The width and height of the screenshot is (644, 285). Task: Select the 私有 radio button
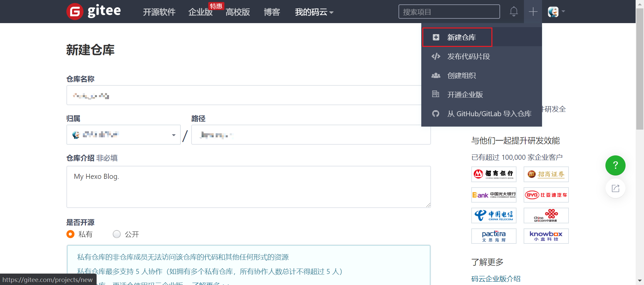[x=70, y=234]
